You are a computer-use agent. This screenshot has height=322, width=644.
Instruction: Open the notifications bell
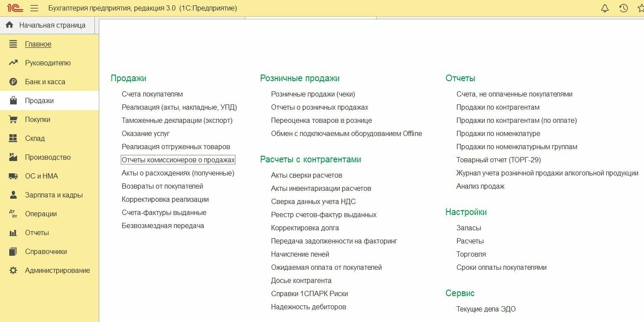605,8
